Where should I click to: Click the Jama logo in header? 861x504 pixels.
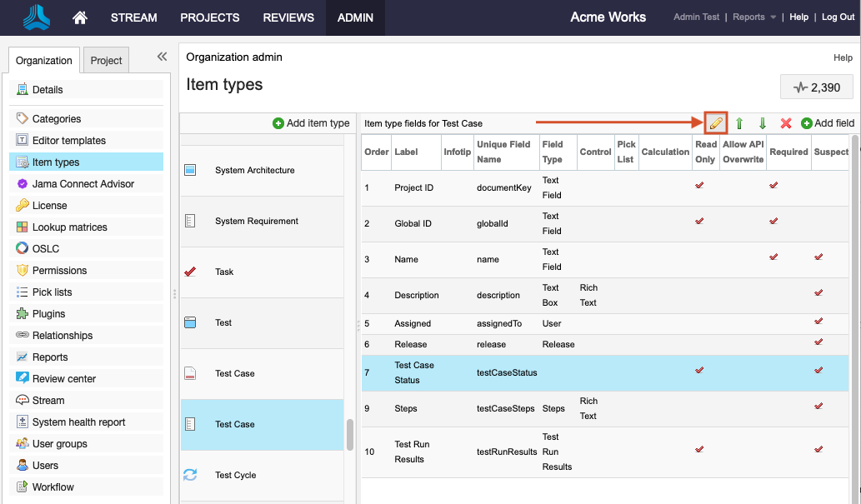36,17
